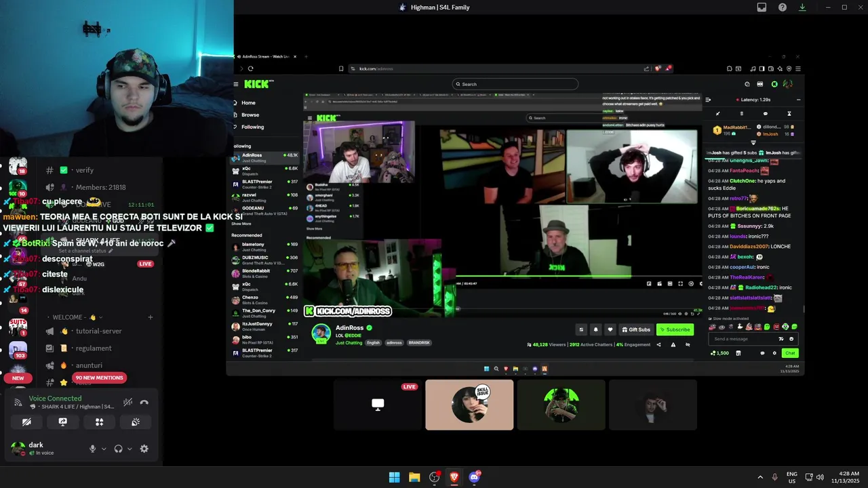Turn on camera in Discord voice panel
Image resolution: width=868 pixels, height=488 pixels.
26,422
